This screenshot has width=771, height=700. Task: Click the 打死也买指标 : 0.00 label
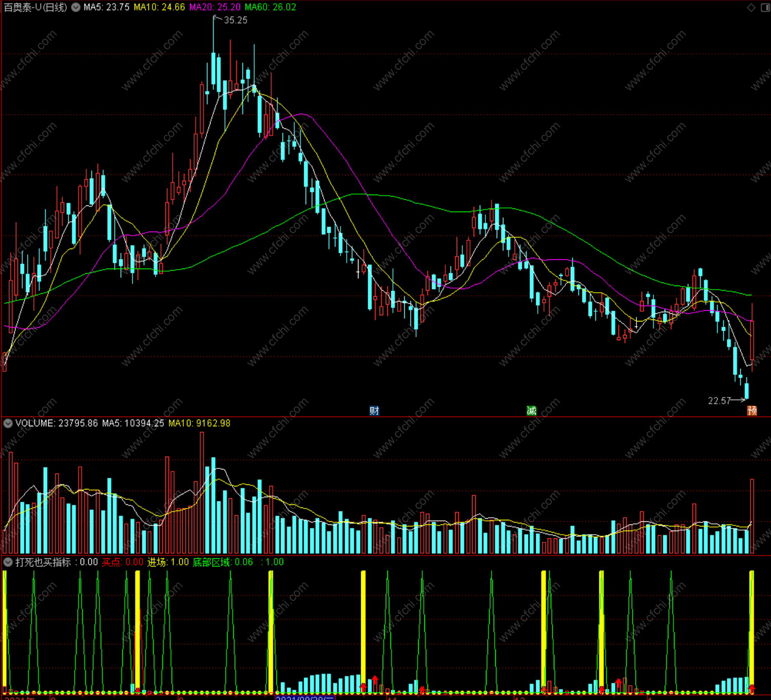pos(57,562)
